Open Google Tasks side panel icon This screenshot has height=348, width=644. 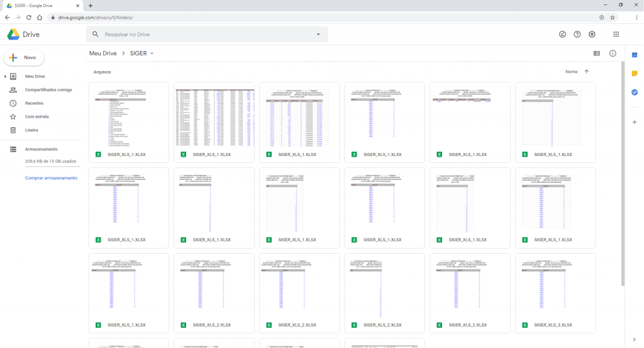(x=635, y=93)
